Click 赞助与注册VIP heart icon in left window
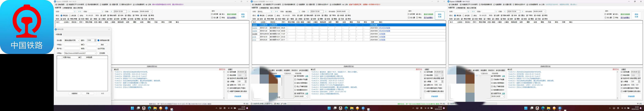Viewport: 644px width, 111px height. (120, 5)
